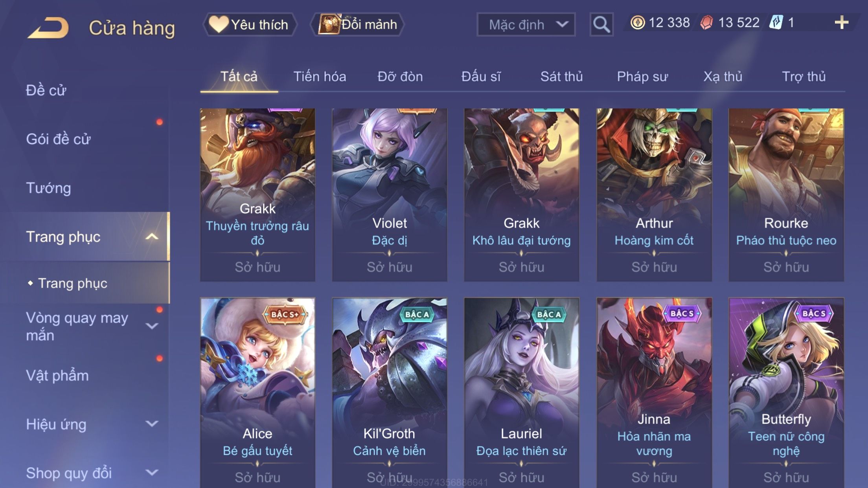Open the Tướng sidebar menu
Viewport: 868px width, 488px height.
point(48,188)
